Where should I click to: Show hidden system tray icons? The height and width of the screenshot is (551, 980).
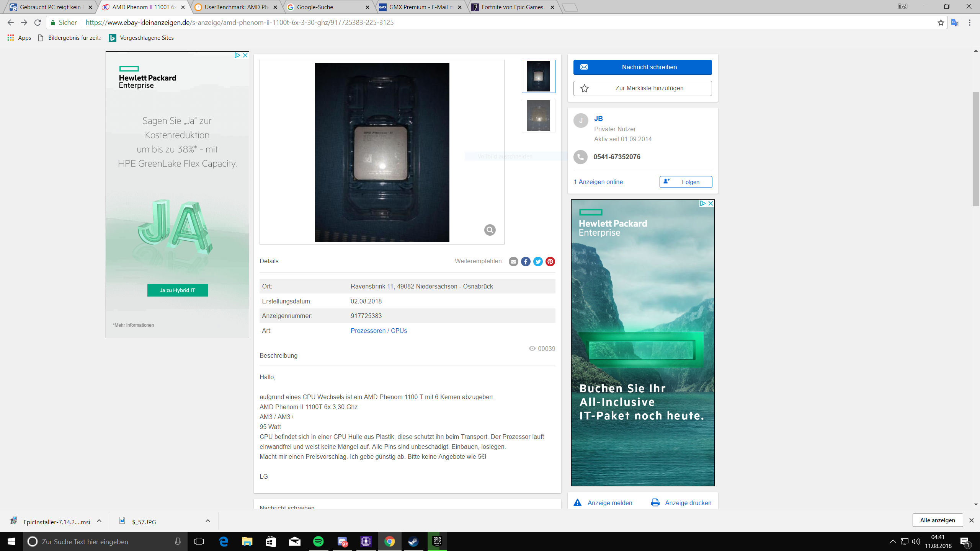click(893, 541)
